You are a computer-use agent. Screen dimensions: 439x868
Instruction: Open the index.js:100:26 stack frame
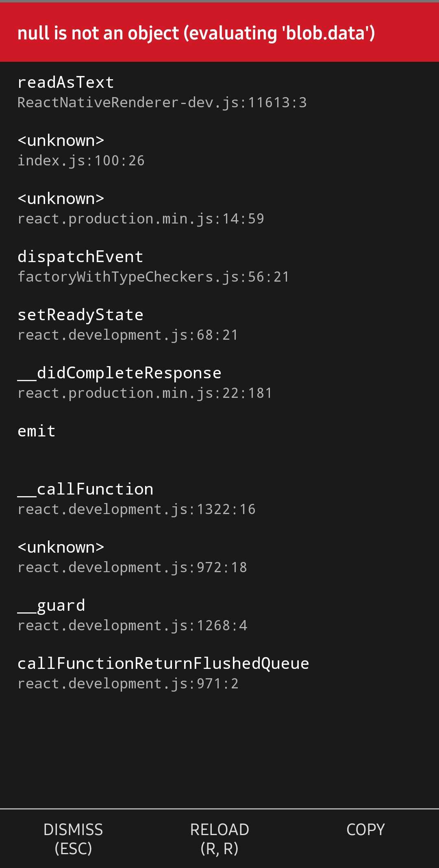pos(80,160)
